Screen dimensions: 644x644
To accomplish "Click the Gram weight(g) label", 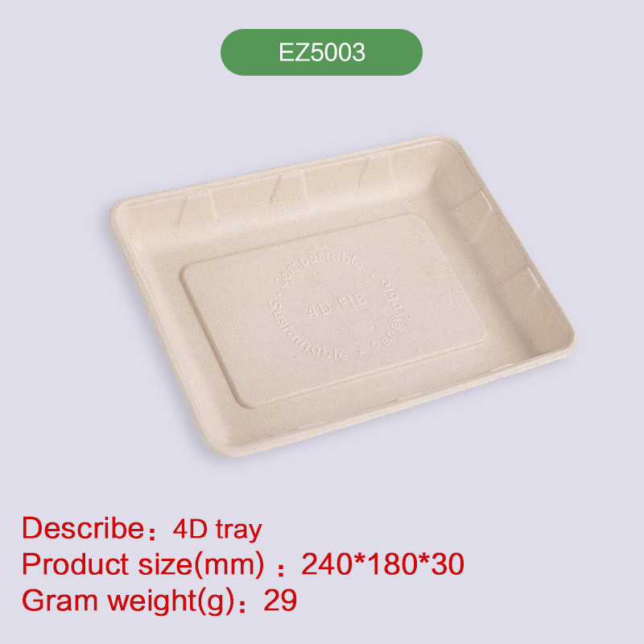I will coord(128,601).
